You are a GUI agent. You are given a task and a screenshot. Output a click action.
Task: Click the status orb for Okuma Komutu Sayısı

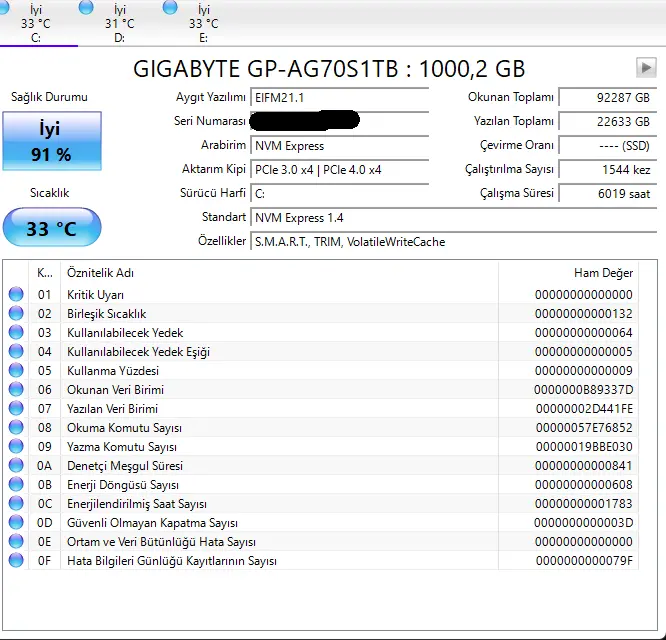[16, 427]
